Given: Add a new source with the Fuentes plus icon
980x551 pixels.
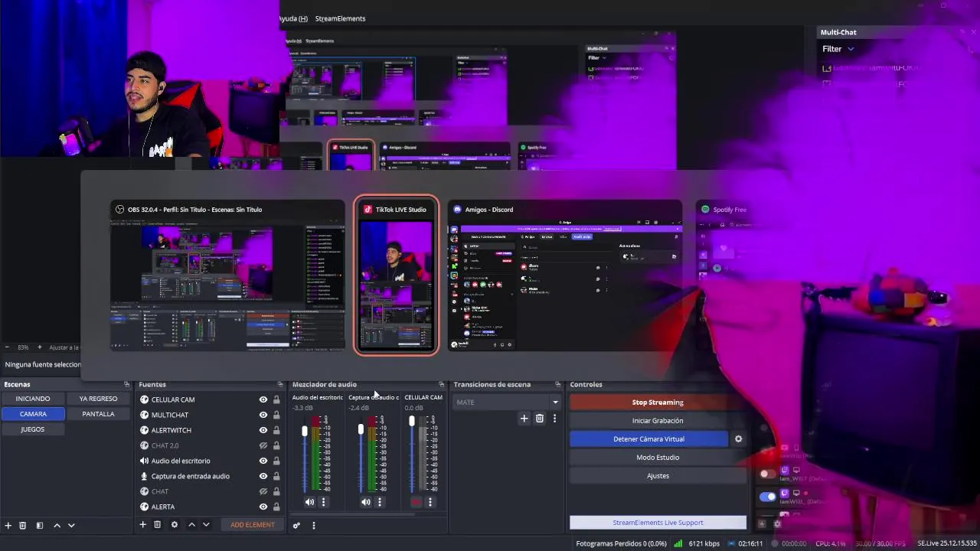Looking at the screenshot, I should coord(142,524).
